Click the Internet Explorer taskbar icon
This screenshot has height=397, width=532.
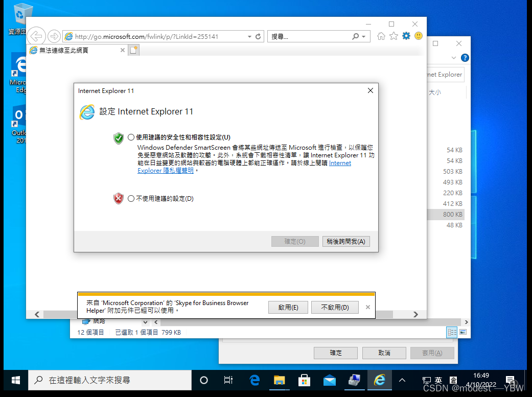(379, 380)
